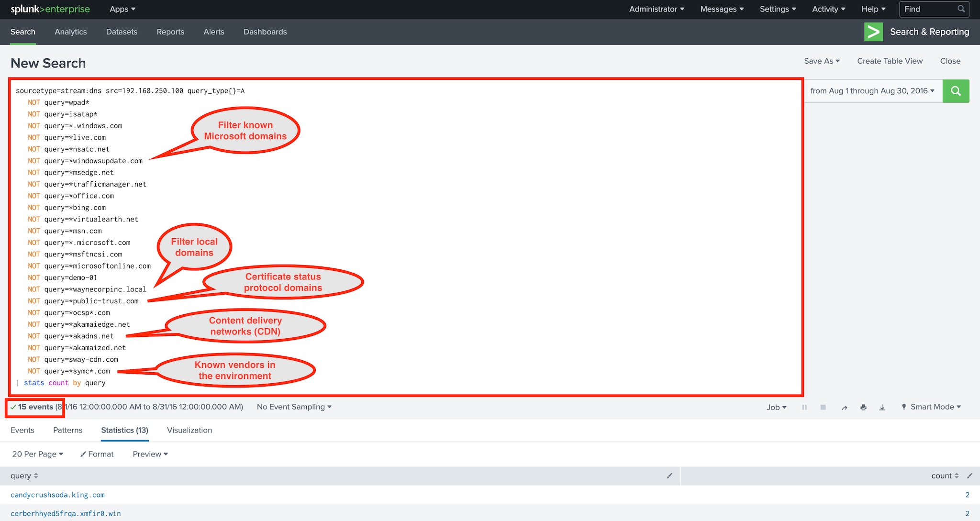This screenshot has height=521, width=980.
Task: Open the Save As dropdown
Action: (x=822, y=61)
